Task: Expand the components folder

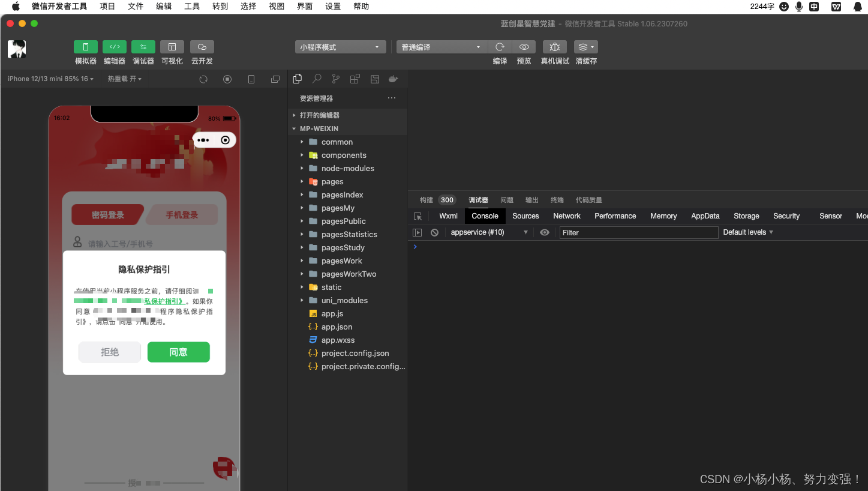Action: [x=347, y=155]
